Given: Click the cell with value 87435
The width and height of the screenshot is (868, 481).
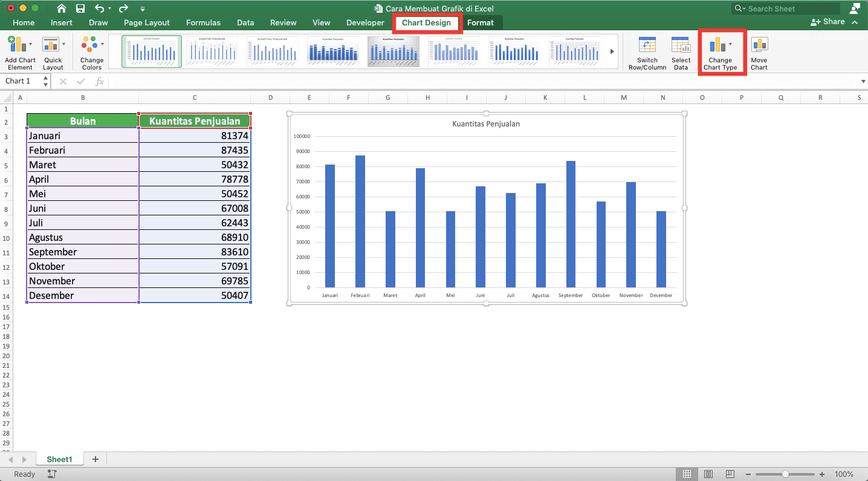Looking at the screenshot, I should point(195,150).
